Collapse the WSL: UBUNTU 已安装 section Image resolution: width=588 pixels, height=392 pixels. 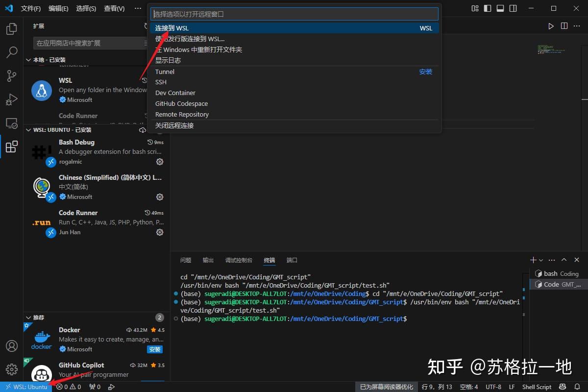[x=28, y=130]
